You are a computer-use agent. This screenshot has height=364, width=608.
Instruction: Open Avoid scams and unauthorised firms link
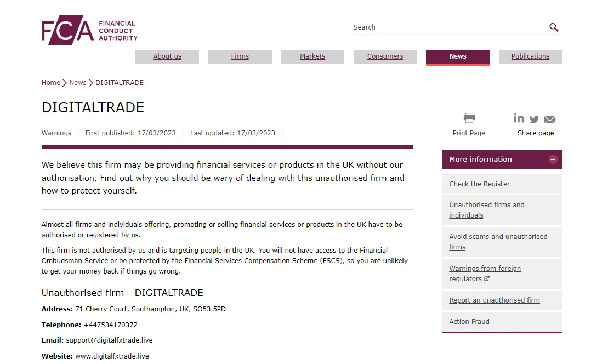(x=498, y=242)
